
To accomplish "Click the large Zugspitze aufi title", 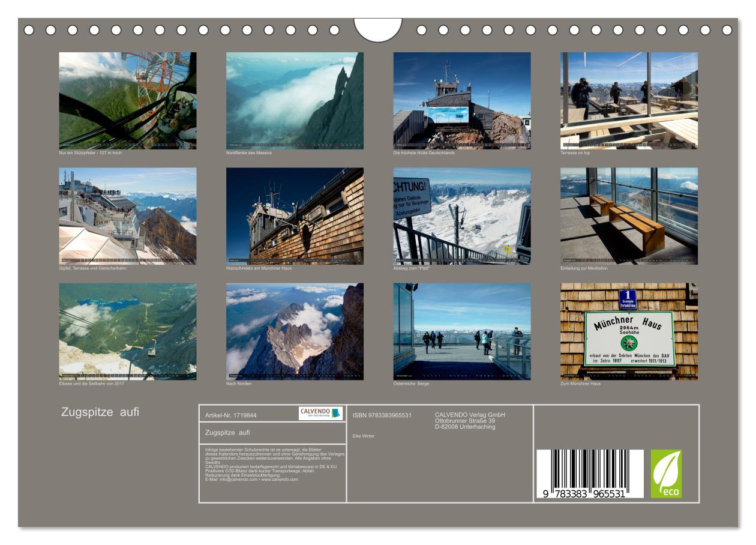I will [100, 412].
